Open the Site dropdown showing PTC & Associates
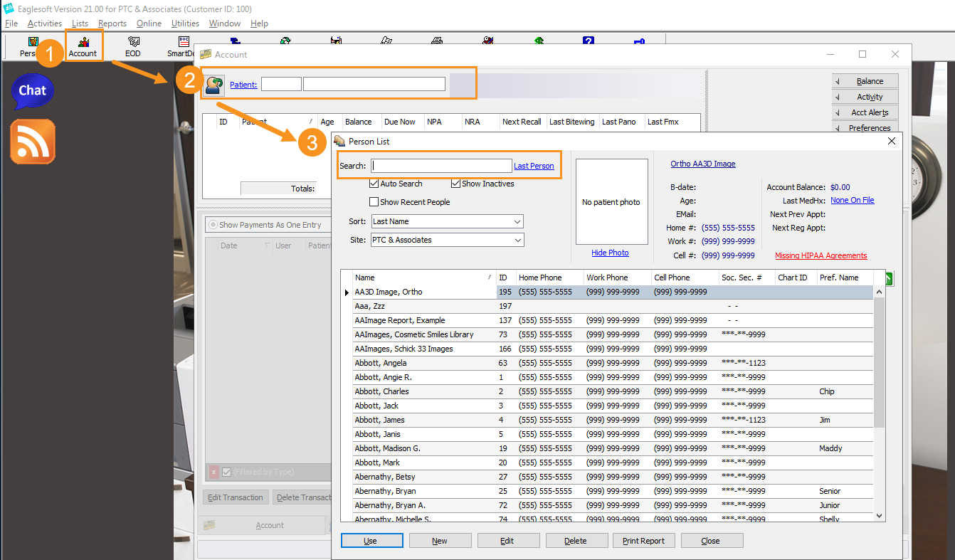Image resolution: width=955 pixels, height=560 pixels. coord(447,240)
